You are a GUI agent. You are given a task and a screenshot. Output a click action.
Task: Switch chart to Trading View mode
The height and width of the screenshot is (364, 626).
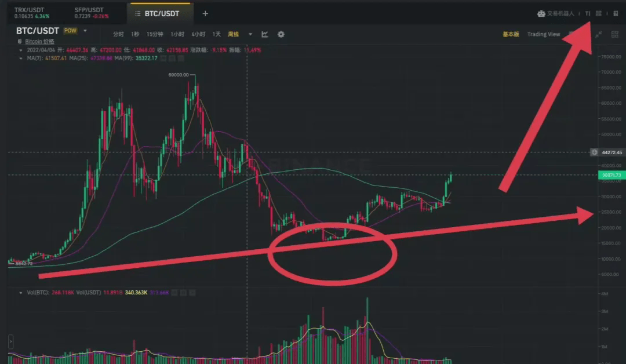[543, 34]
